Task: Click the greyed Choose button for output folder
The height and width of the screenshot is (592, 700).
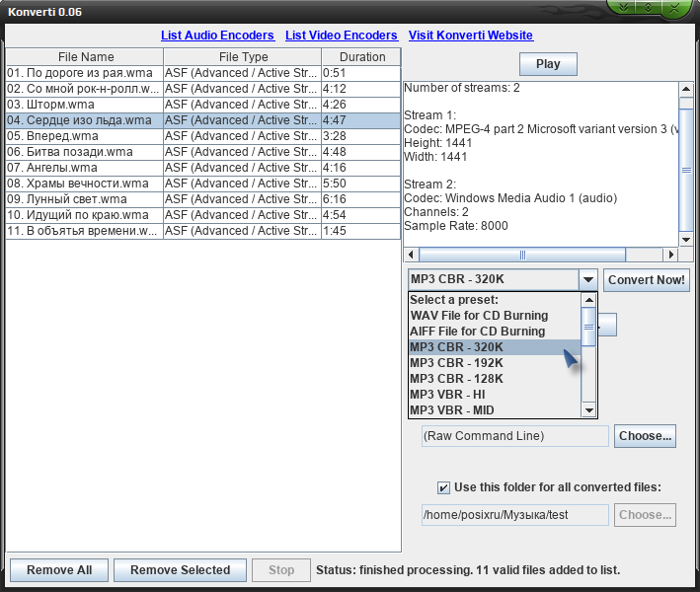Action: point(645,515)
